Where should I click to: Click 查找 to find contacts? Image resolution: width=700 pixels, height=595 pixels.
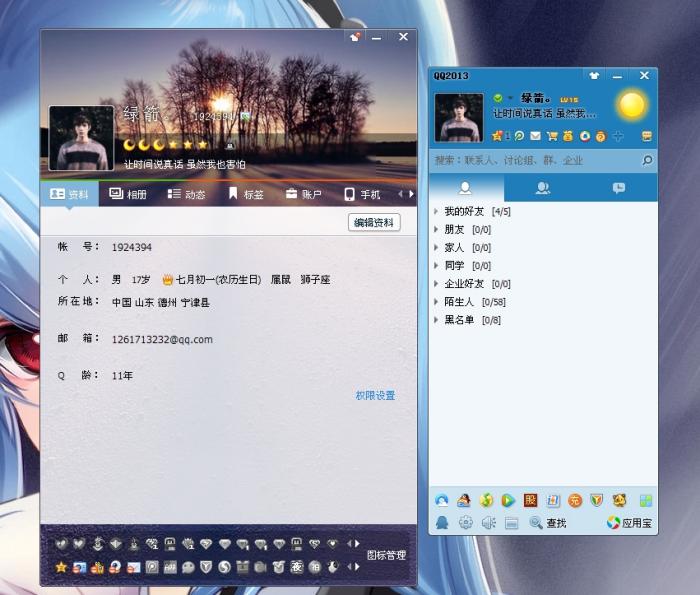[548, 523]
